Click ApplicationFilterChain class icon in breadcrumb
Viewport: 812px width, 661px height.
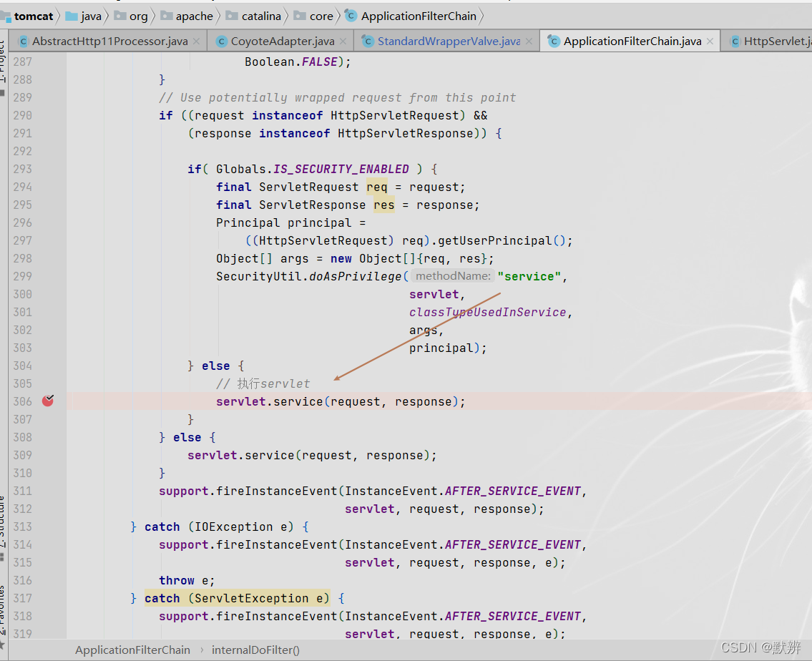click(x=351, y=16)
